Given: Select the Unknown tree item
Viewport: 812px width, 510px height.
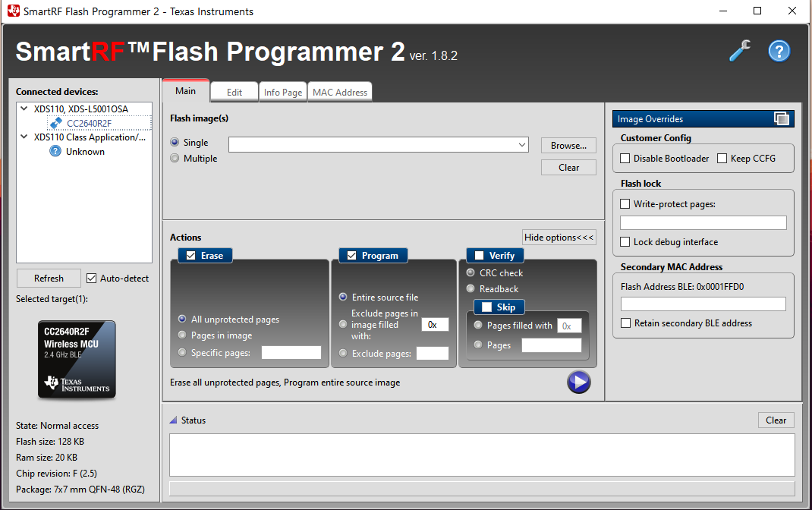Looking at the screenshot, I should tap(85, 152).
